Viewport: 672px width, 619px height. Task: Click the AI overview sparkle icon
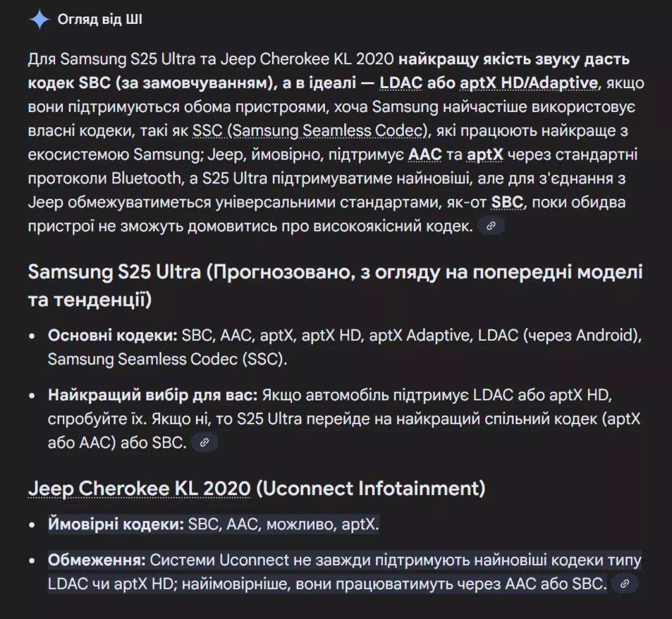pyautogui.click(x=39, y=20)
